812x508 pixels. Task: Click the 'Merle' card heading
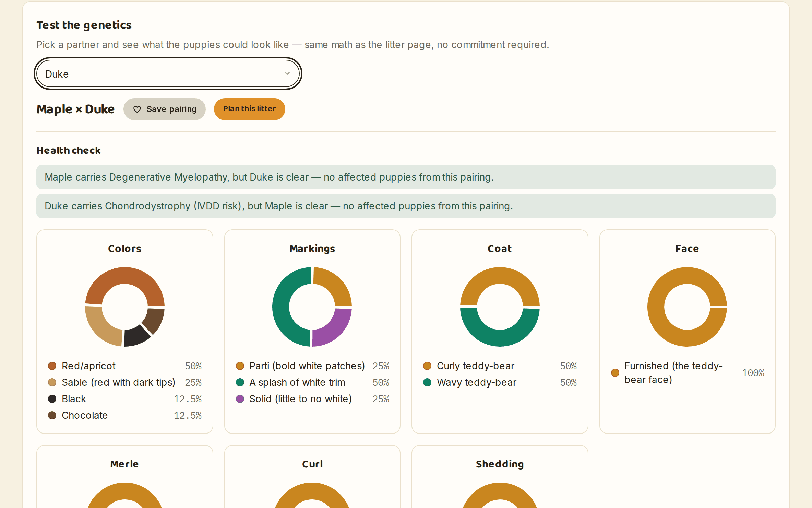pyautogui.click(x=124, y=464)
